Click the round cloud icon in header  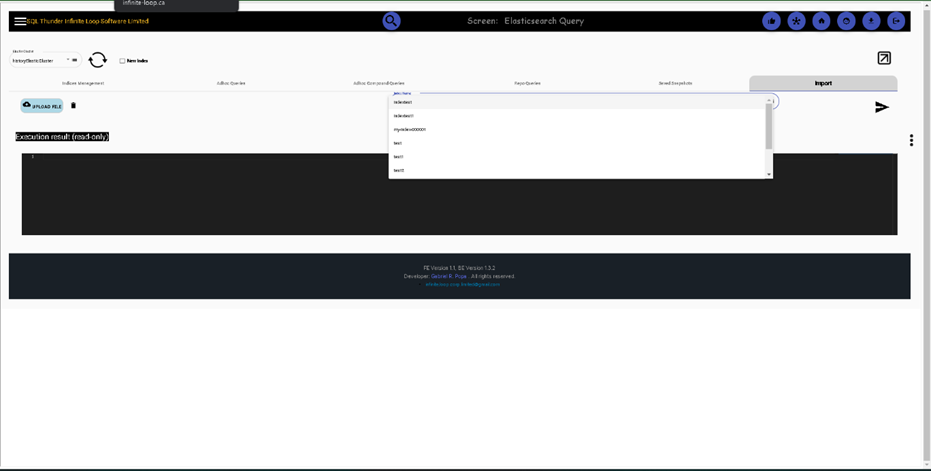846,21
